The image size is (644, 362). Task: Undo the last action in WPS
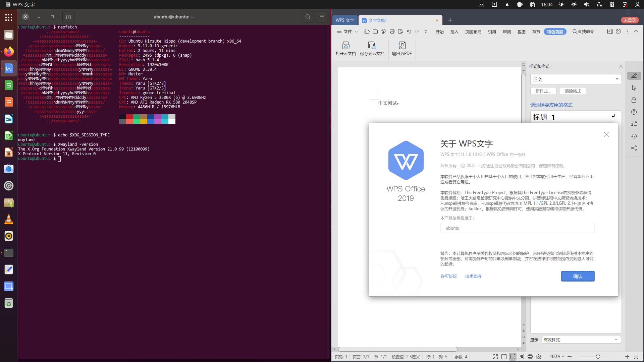(409, 32)
